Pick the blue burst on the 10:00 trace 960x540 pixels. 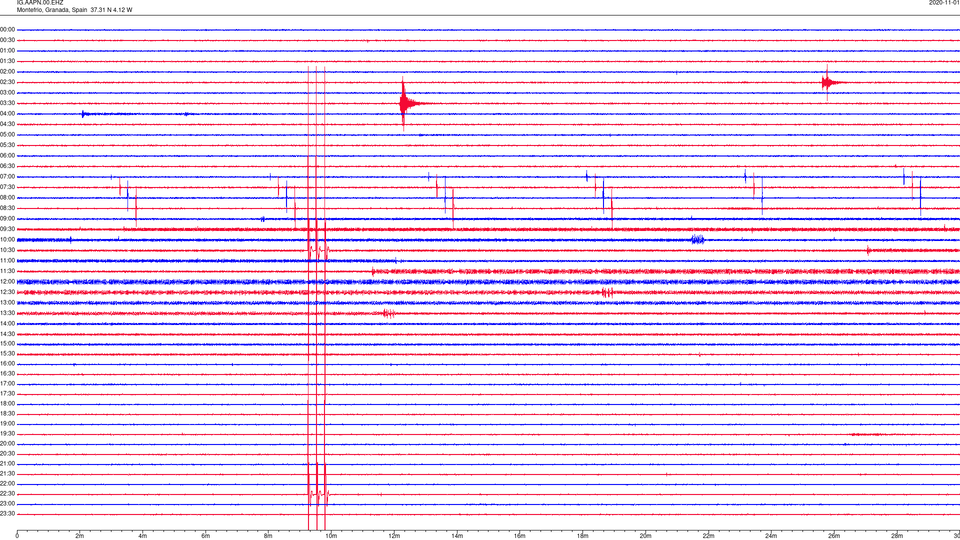[x=698, y=239]
